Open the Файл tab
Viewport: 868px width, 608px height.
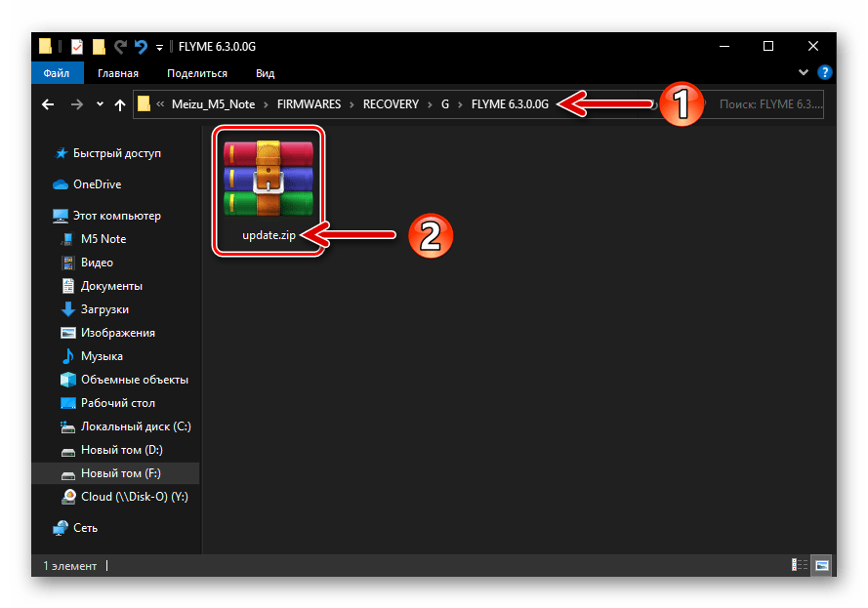[x=57, y=73]
